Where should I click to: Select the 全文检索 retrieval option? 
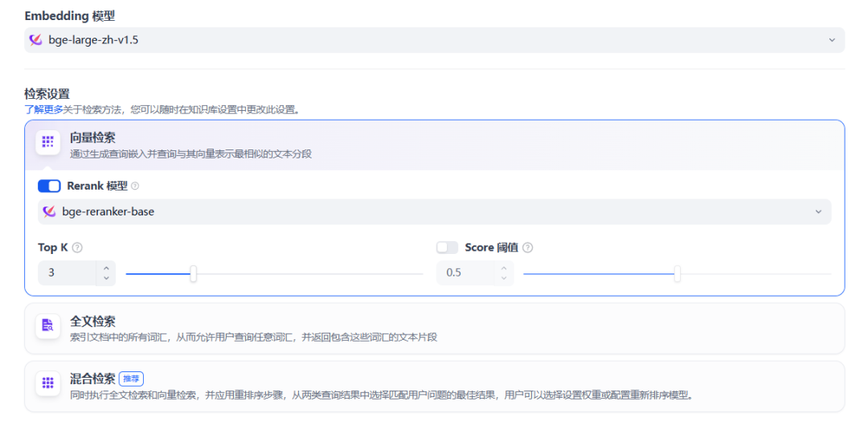[435, 328]
